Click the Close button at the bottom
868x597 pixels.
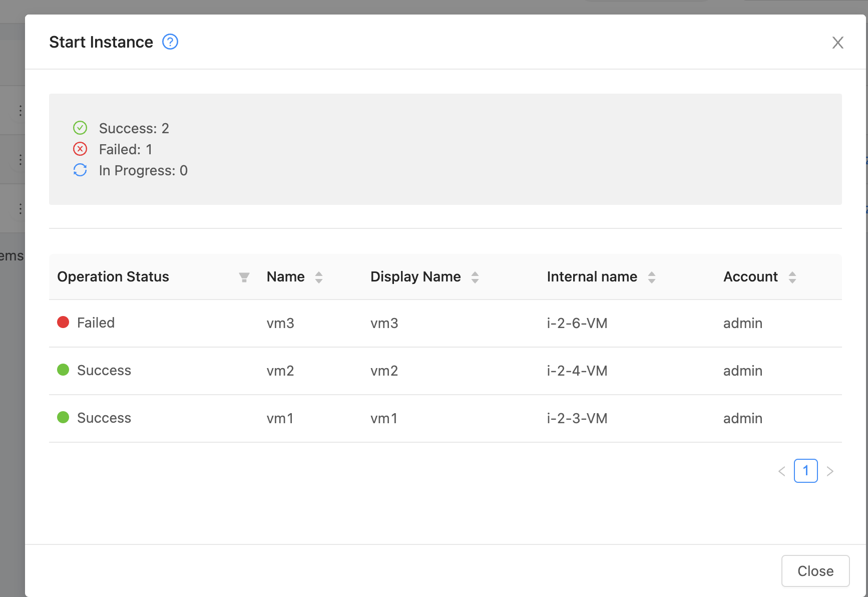[x=815, y=571]
